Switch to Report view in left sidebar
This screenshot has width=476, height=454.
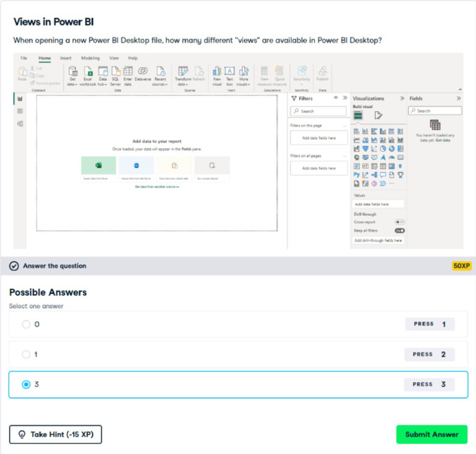point(20,99)
